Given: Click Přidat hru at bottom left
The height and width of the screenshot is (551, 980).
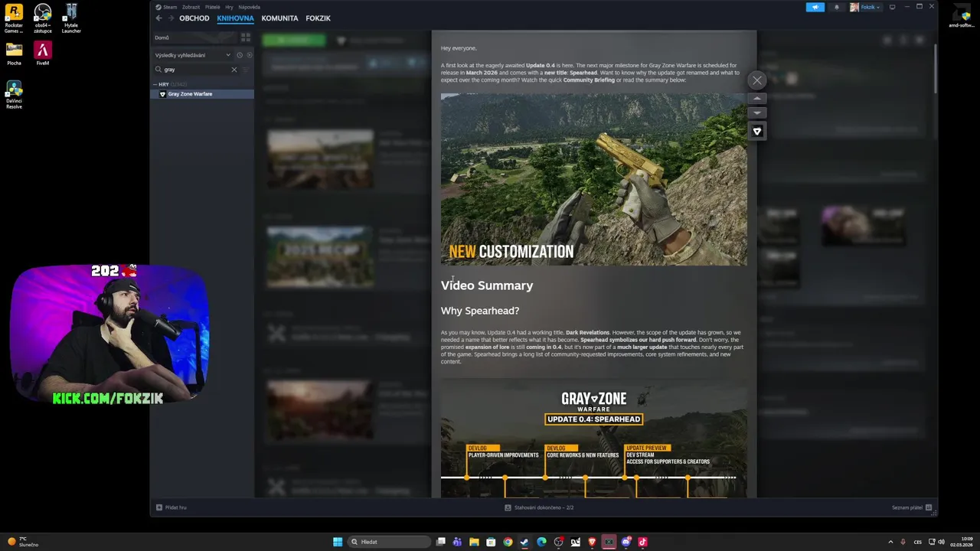Looking at the screenshot, I should 171,507.
